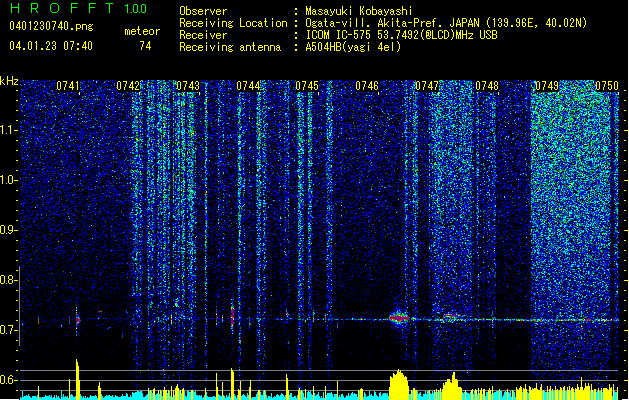Click the meteor echo blob after 0747

(x=450, y=317)
